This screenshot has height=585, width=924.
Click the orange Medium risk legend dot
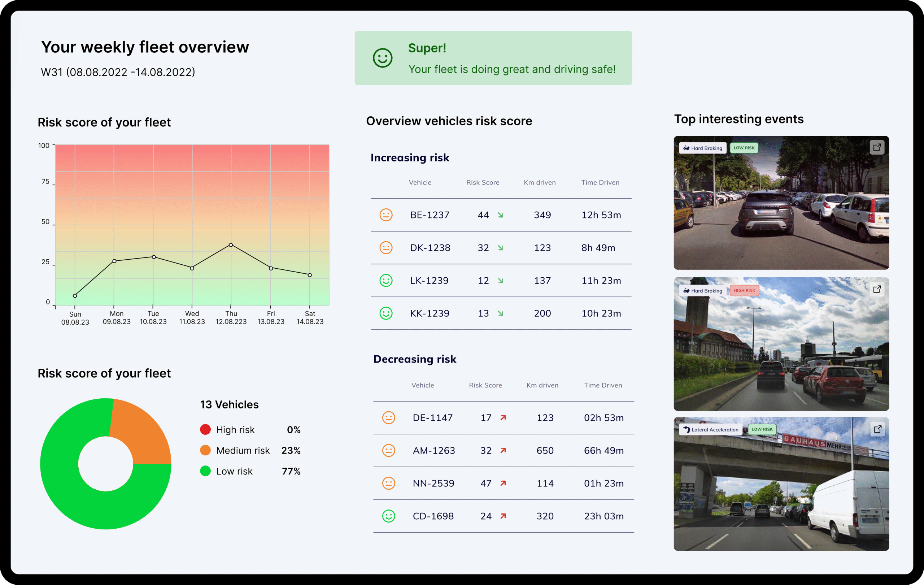[205, 450]
